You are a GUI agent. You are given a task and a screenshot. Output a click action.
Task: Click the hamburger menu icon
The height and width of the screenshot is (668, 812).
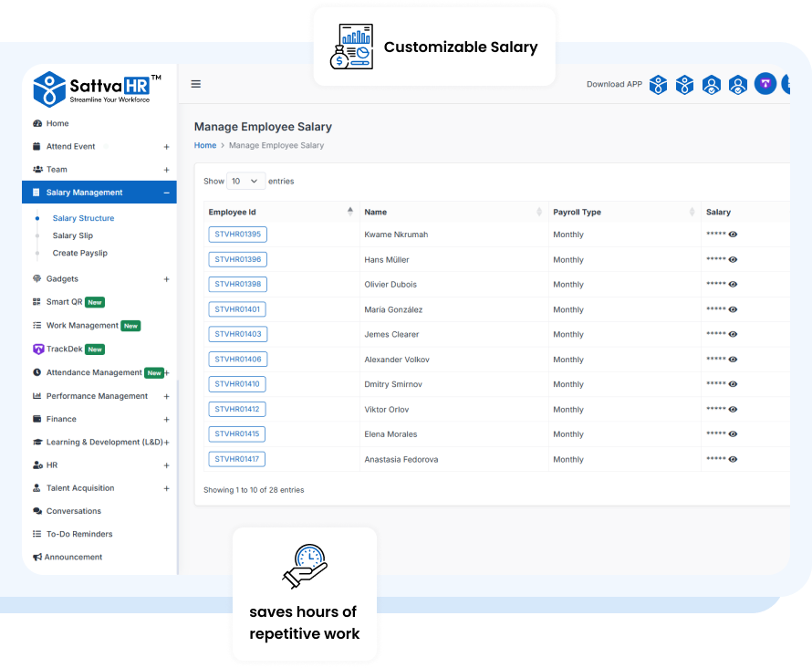[195, 84]
